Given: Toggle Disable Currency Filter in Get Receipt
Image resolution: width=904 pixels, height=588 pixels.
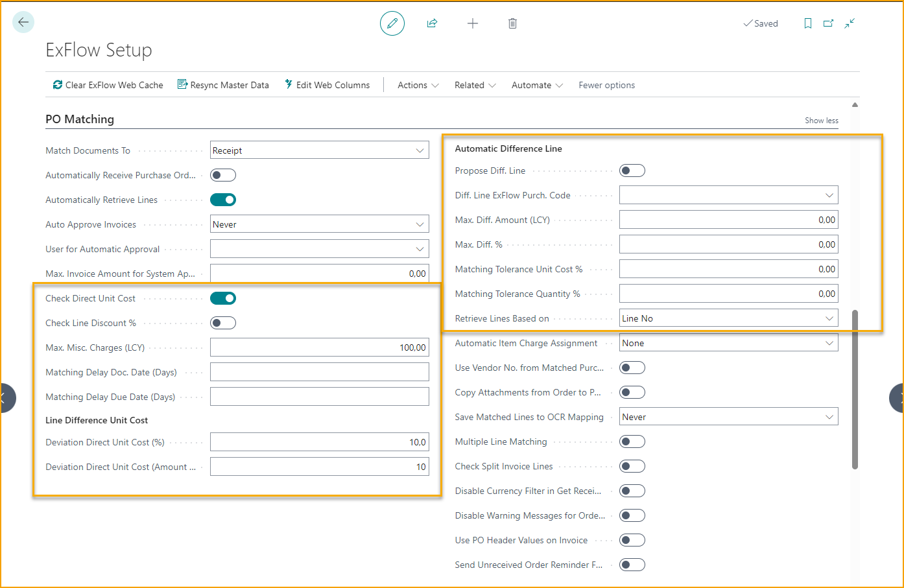Looking at the screenshot, I should pyautogui.click(x=632, y=491).
